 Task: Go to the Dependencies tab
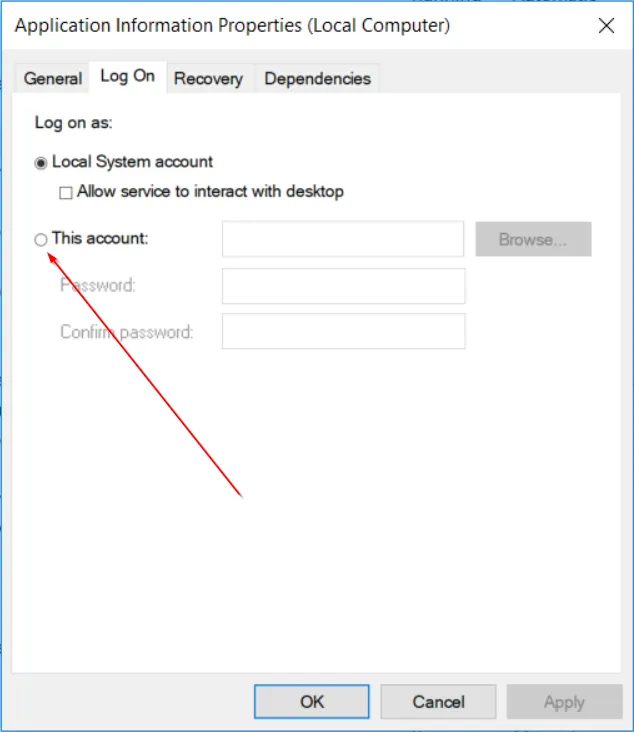tap(317, 78)
